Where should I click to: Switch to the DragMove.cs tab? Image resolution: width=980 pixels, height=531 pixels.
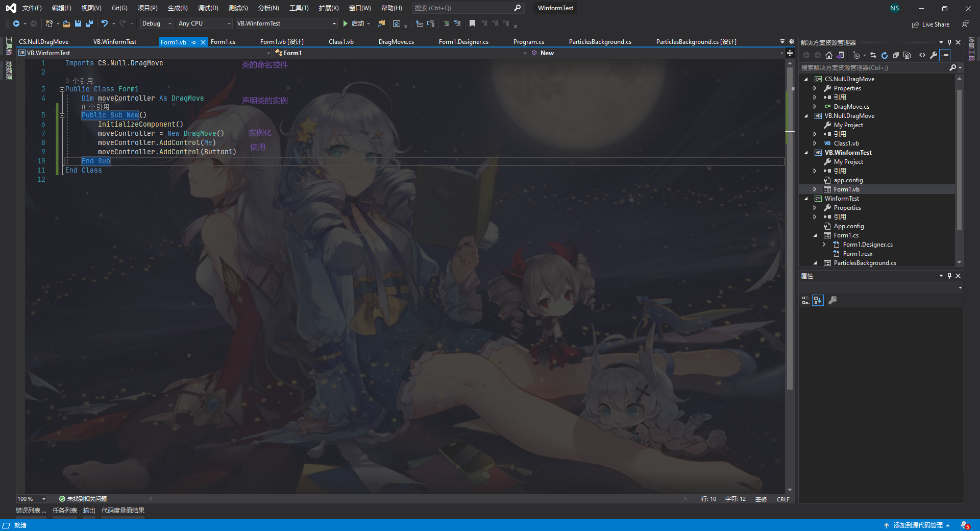pos(396,42)
